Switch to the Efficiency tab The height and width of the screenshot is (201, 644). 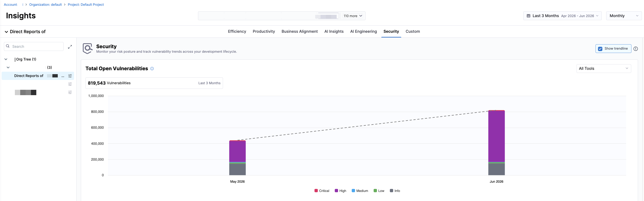[237, 32]
